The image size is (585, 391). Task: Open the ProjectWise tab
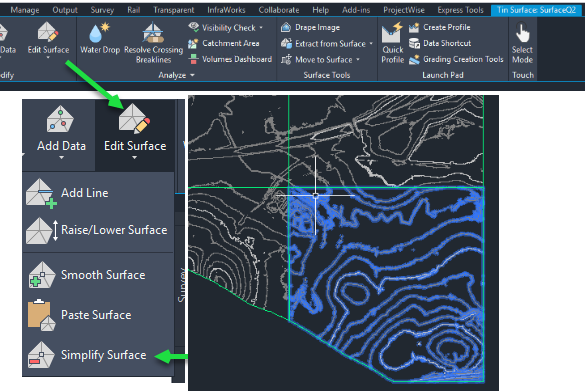click(x=404, y=10)
